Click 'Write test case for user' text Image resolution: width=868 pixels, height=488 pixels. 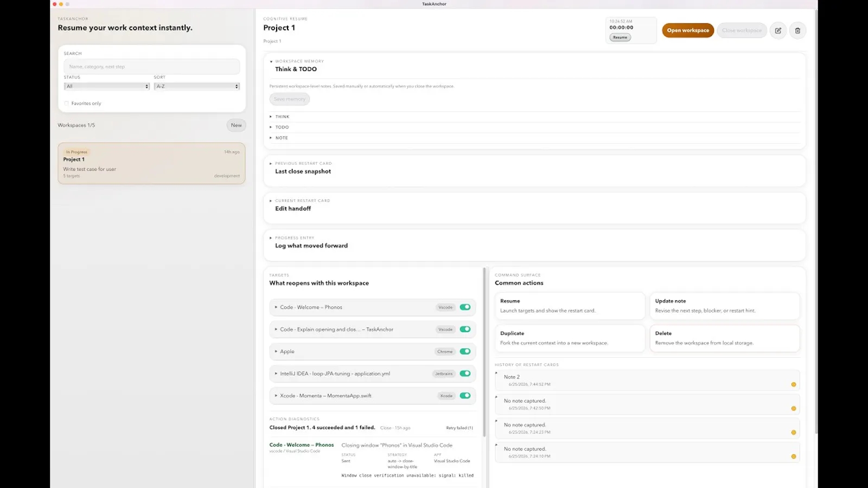click(x=90, y=169)
